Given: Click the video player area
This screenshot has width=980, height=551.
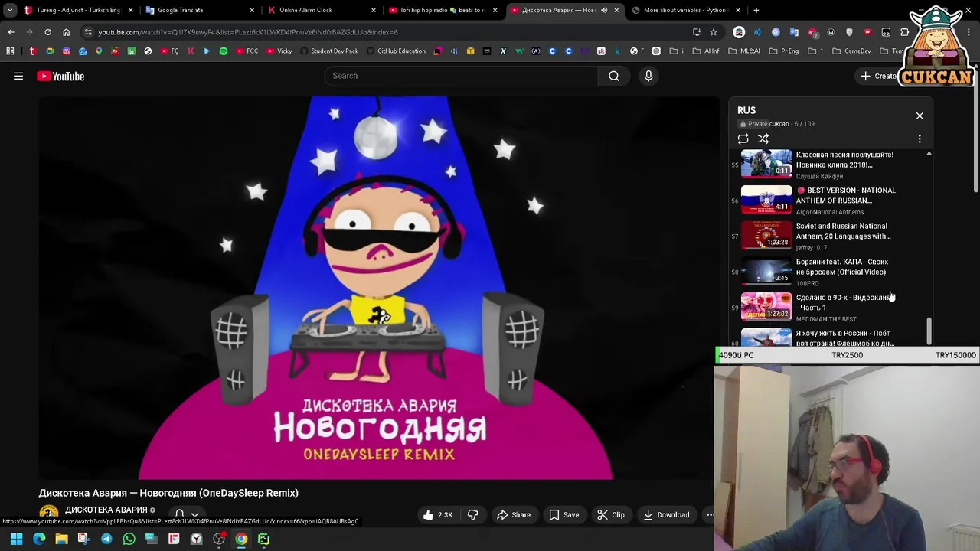Looking at the screenshot, I should click(379, 288).
